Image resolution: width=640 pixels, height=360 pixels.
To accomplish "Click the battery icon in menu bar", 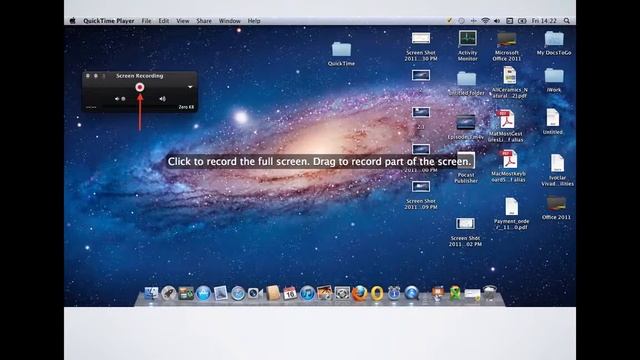I will (x=522, y=20).
